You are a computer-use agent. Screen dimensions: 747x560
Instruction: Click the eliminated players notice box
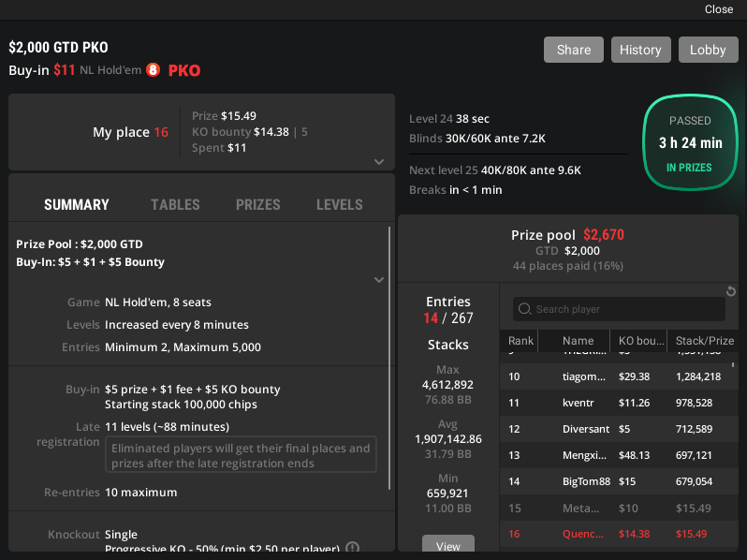coord(241,455)
